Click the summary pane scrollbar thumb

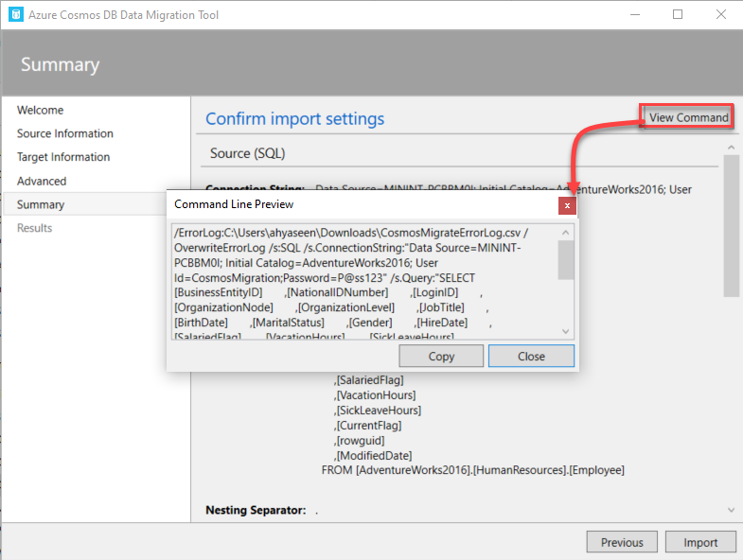(732, 226)
